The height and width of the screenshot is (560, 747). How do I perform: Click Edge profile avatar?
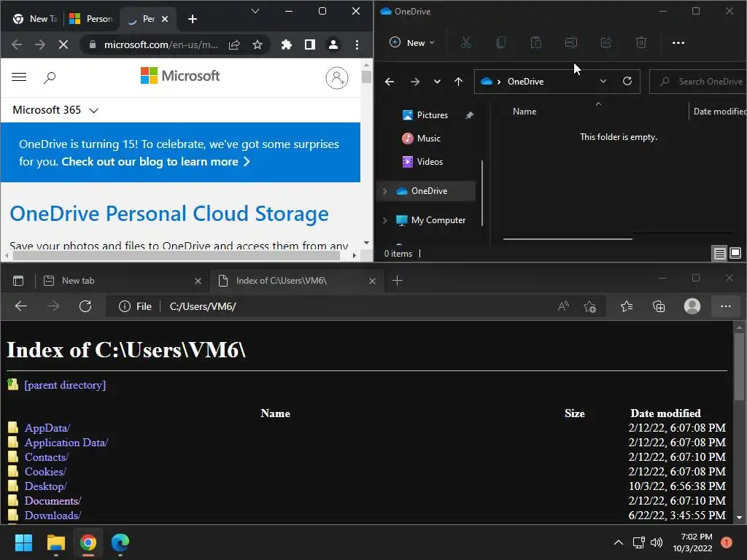[x=692, y=306]
